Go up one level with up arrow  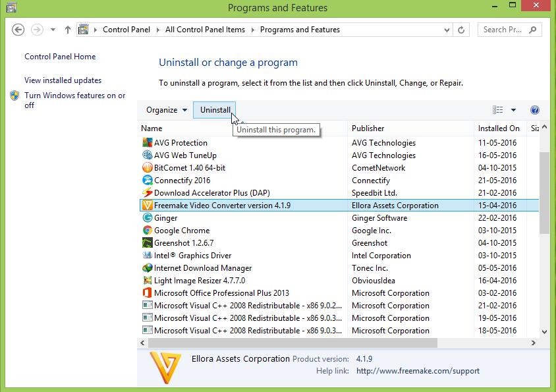68,30
